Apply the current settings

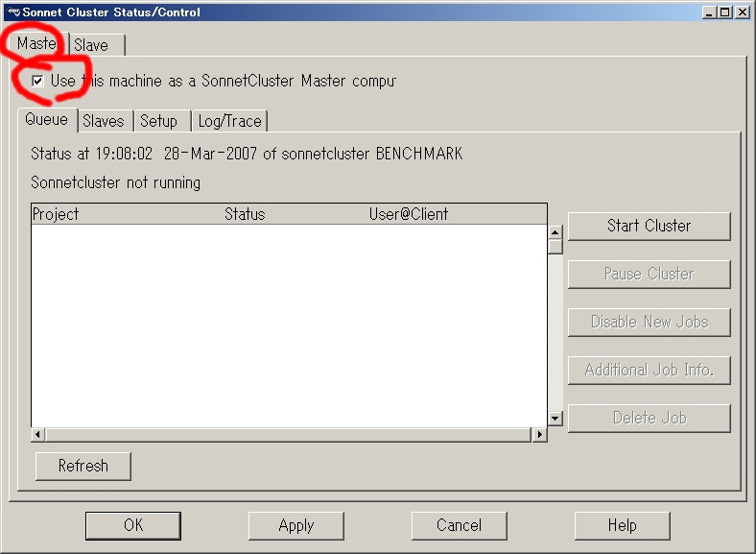pyautogui.click(x=296, y=525)
